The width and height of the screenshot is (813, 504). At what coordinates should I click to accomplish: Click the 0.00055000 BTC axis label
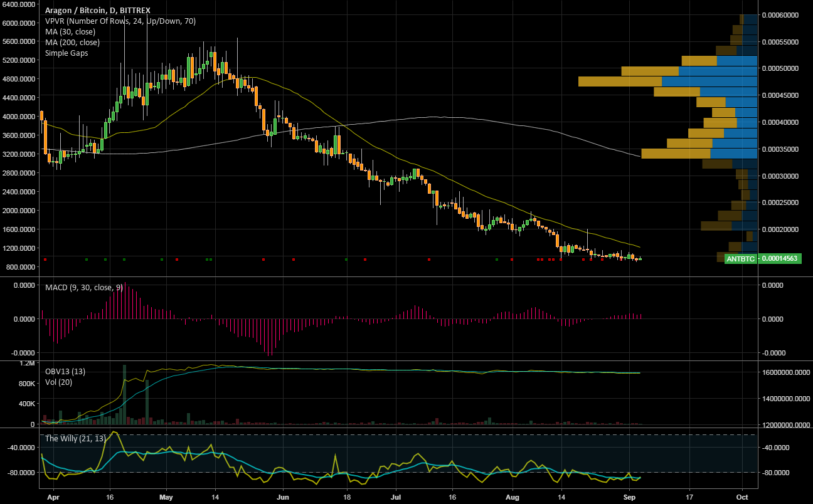(782, 41)
